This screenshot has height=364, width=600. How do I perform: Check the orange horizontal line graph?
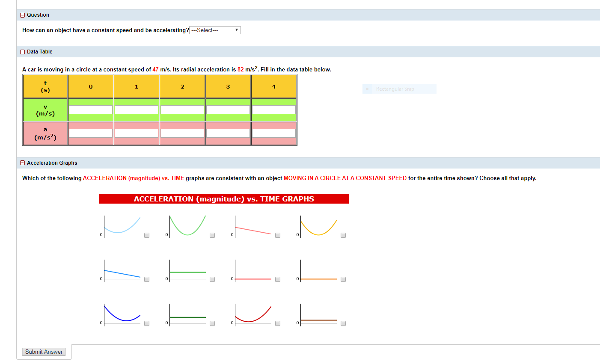[x=343, y=279]
